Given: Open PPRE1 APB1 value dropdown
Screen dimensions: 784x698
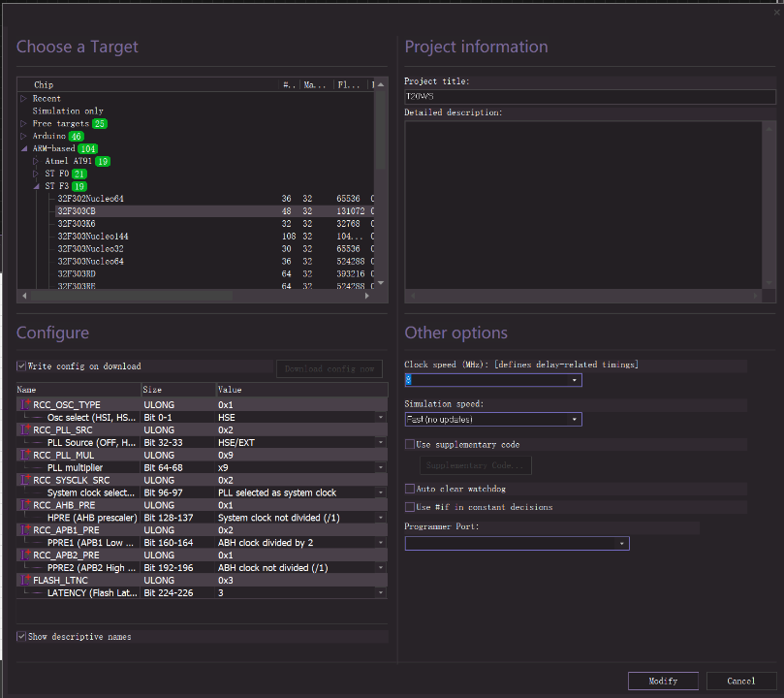Looking at the screenshot, I should click(x=381, y=543).
